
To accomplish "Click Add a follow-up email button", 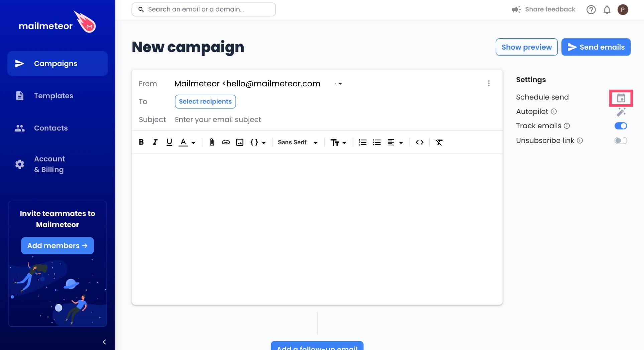I will click(317, 346).
